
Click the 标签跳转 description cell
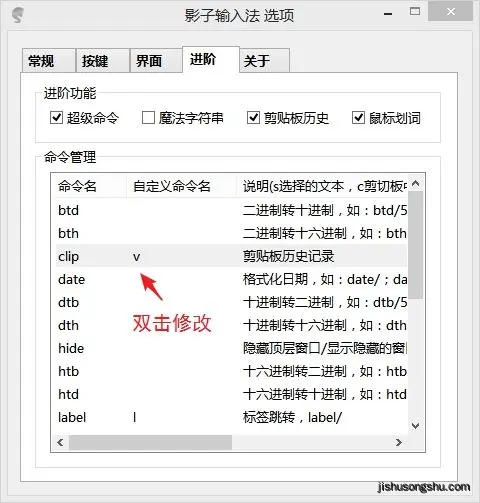292,417
